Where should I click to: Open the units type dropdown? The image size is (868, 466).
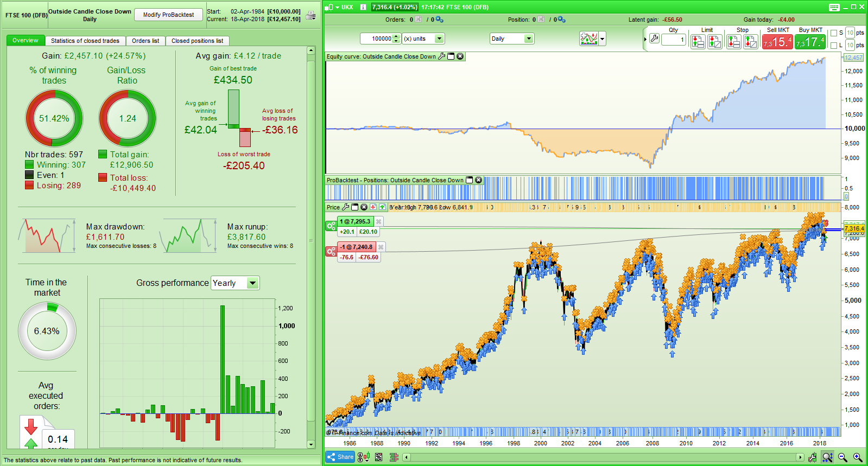pyautogui.click(x=423, y=39)
